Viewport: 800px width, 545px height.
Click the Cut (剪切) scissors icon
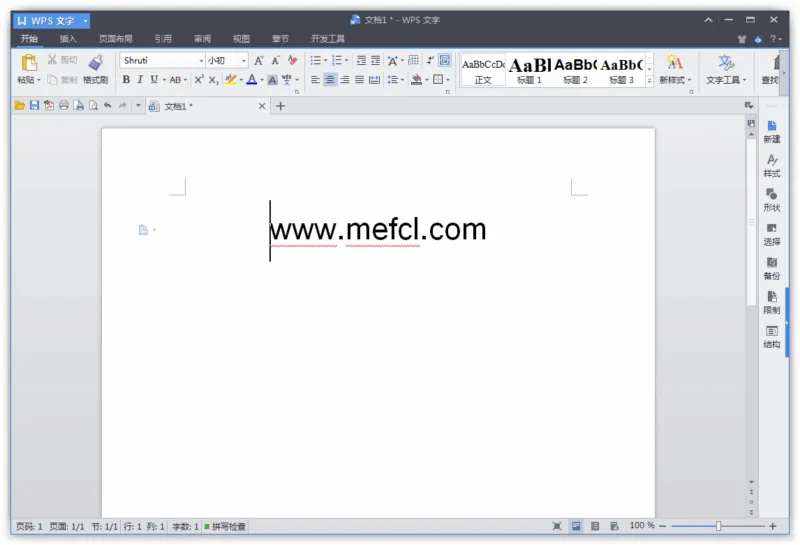point(52,60)
